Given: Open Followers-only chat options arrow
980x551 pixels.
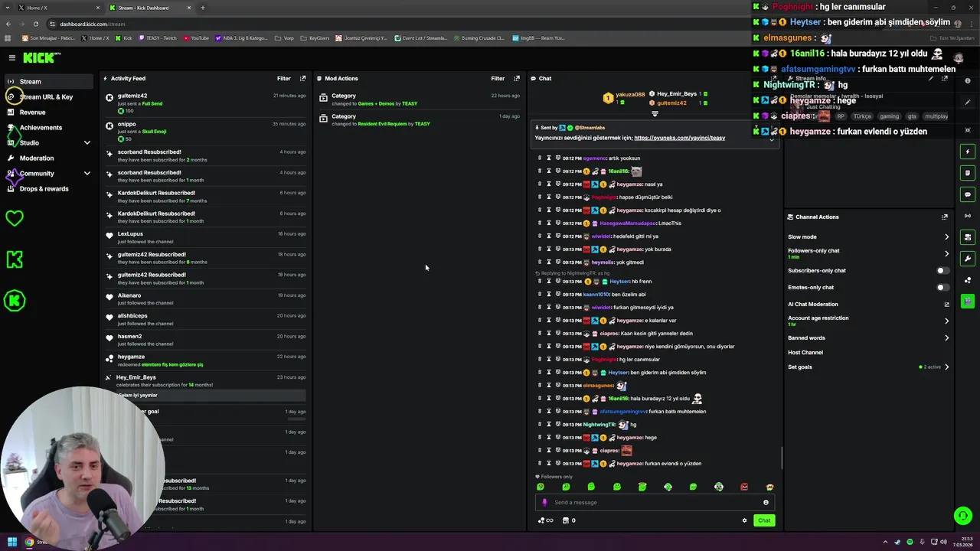Looking at the screenshot, I should click(946, 253).
